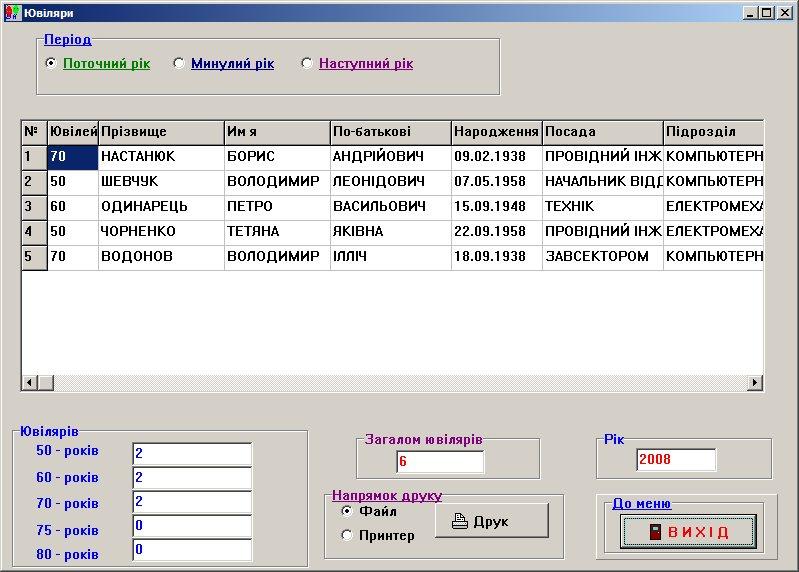This screenshot has width=799, height=572.
Task: Click the right arrow of horizontal scrollbar
Action: click(755, 382)
